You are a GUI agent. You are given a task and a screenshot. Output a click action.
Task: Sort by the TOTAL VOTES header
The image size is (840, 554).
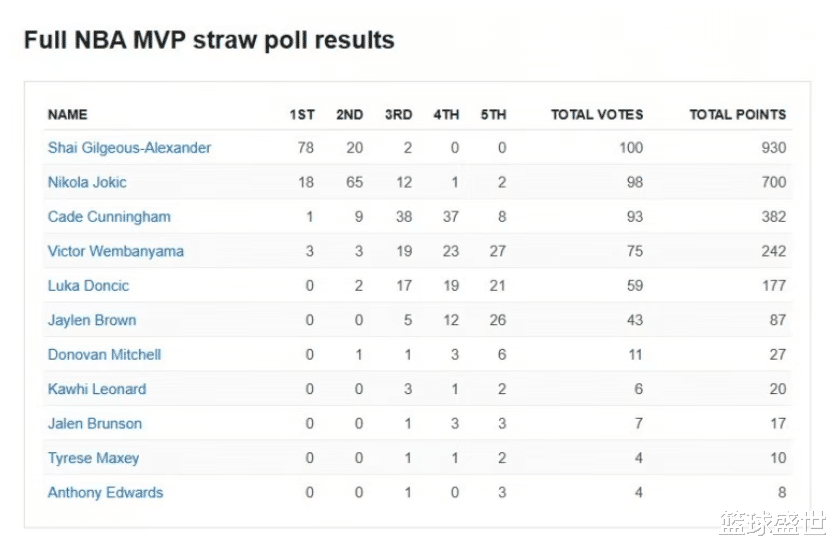[597, 115]
